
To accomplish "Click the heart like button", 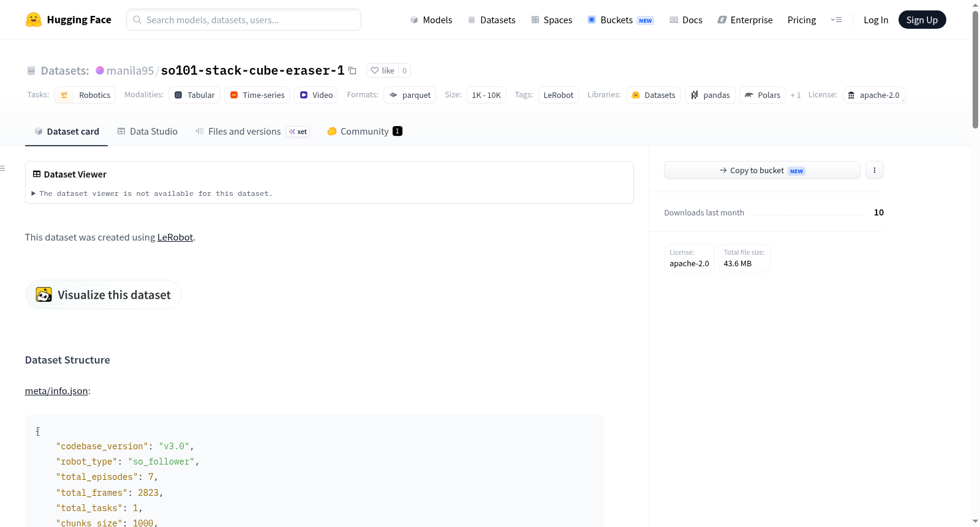I will 382,70.
